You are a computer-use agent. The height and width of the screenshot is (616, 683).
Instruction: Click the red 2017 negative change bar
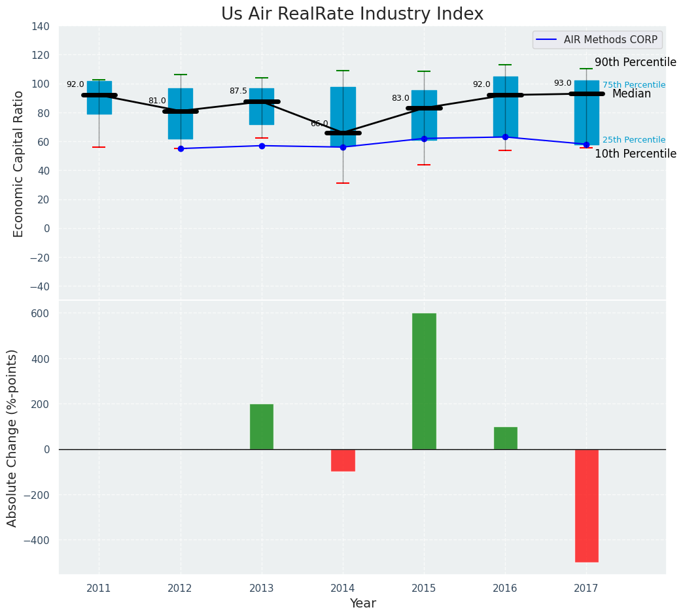click(586, 505)
